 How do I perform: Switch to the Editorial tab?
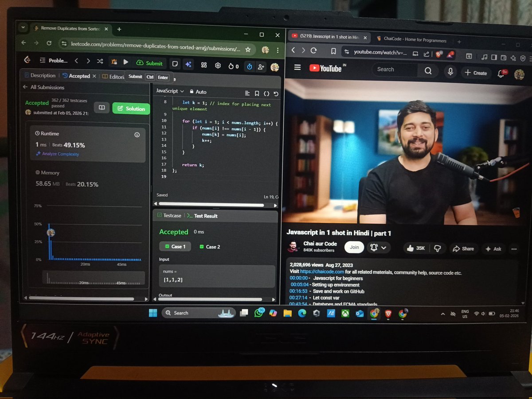113,77
